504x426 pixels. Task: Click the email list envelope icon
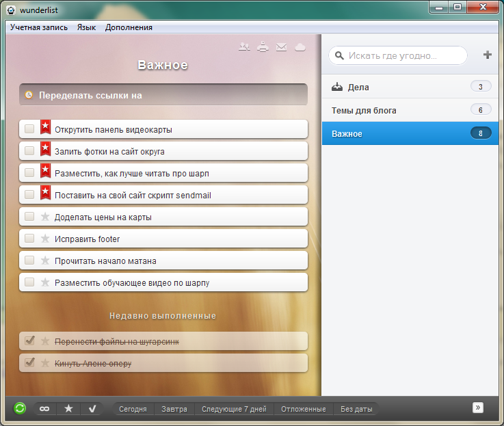281,47
